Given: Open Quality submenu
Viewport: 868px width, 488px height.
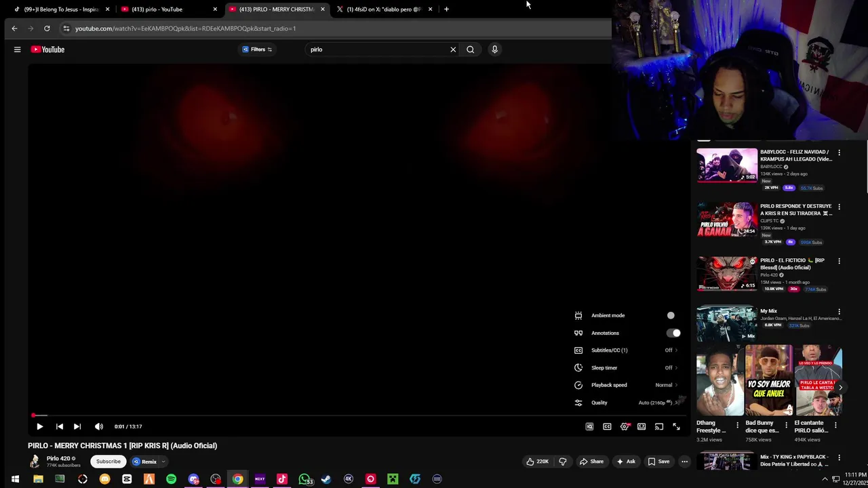Looking at the screenshot, I should click(626, 403).
